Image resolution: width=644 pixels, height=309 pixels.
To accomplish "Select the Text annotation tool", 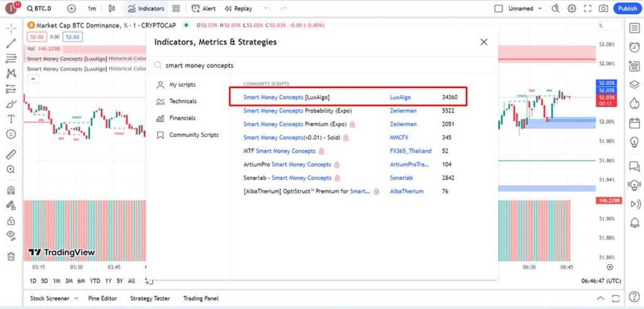I will pos(11,119).
